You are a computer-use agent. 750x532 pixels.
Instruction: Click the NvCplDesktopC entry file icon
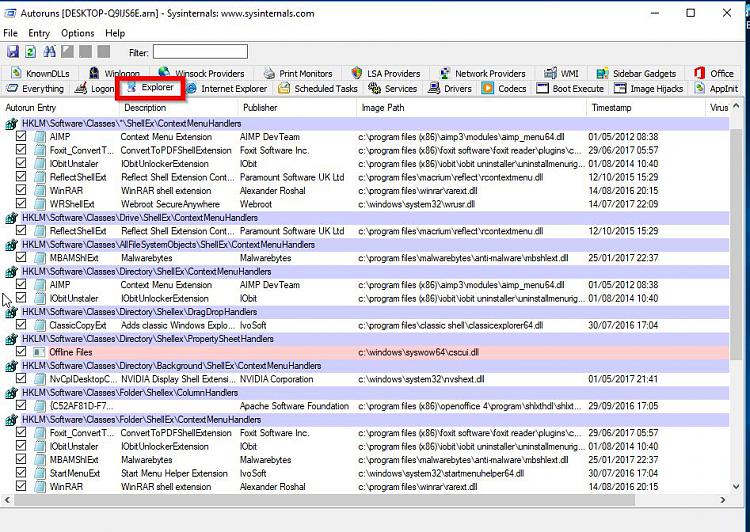pos(39,380)
